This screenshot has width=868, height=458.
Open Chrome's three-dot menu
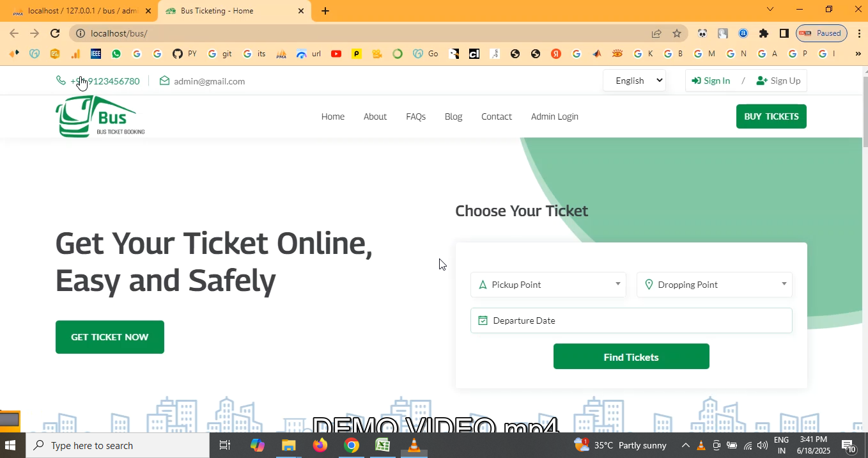858,33
